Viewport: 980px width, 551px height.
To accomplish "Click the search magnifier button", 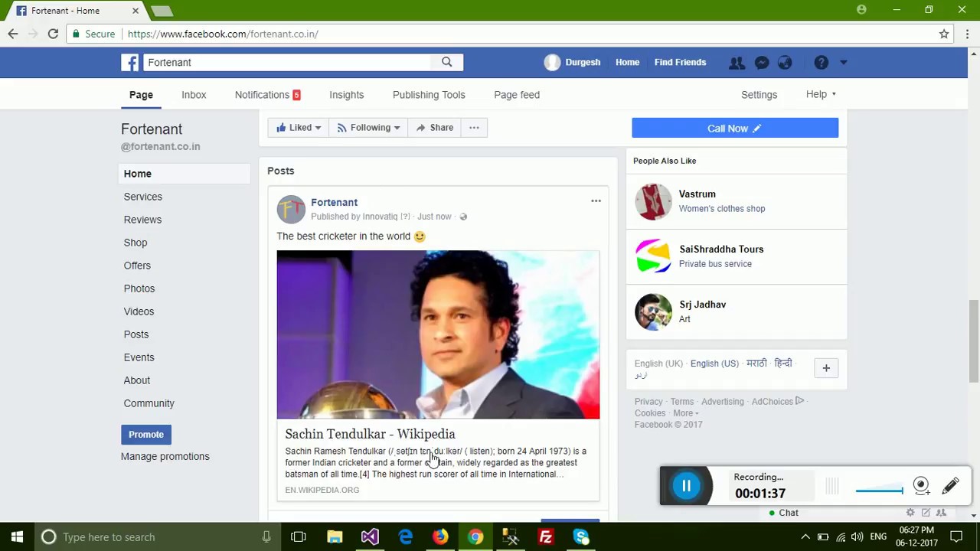I will point(447,62).
